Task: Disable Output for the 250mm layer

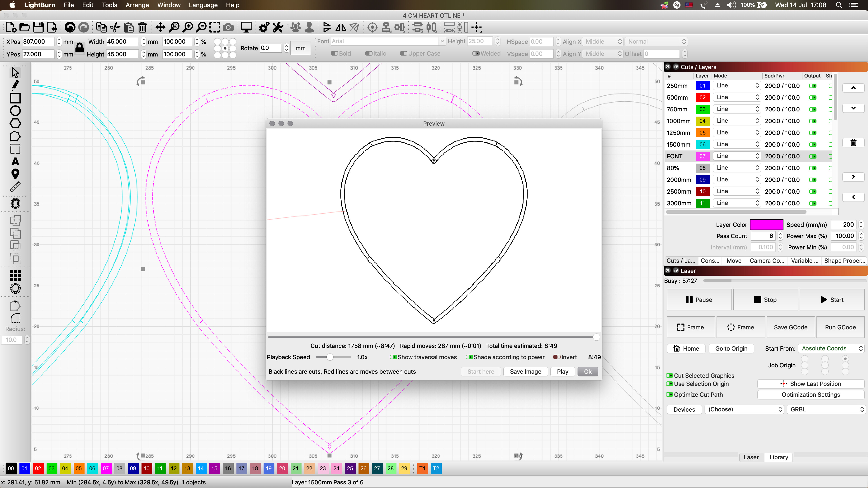Action: [812, 86]
